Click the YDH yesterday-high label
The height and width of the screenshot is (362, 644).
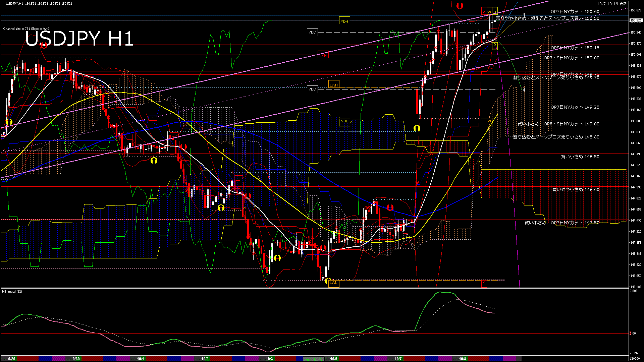coord(344,21)
